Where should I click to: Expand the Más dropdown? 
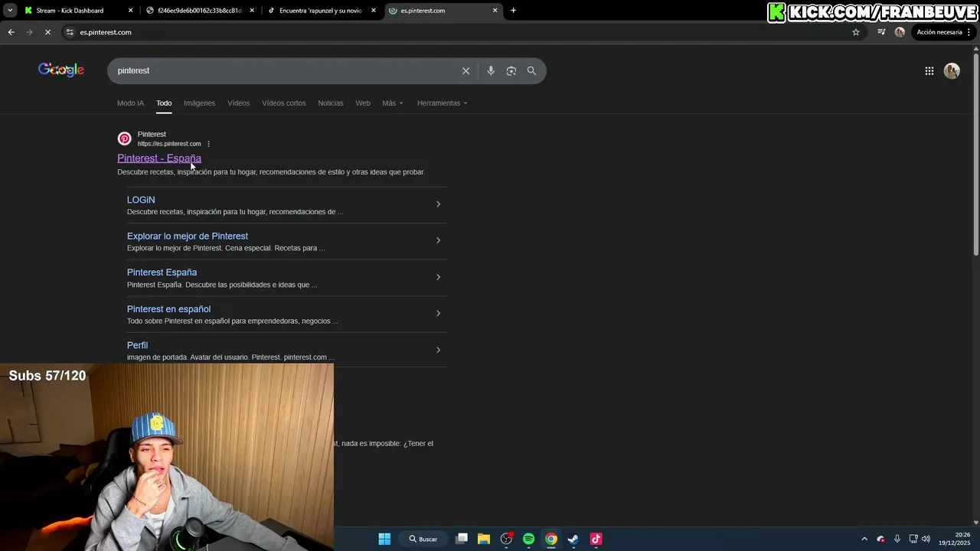392,103
